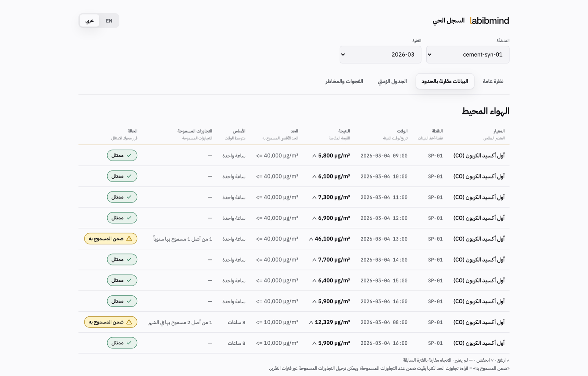Click the الحد column header
Screen dimensions: 588x376
[294, 131]
